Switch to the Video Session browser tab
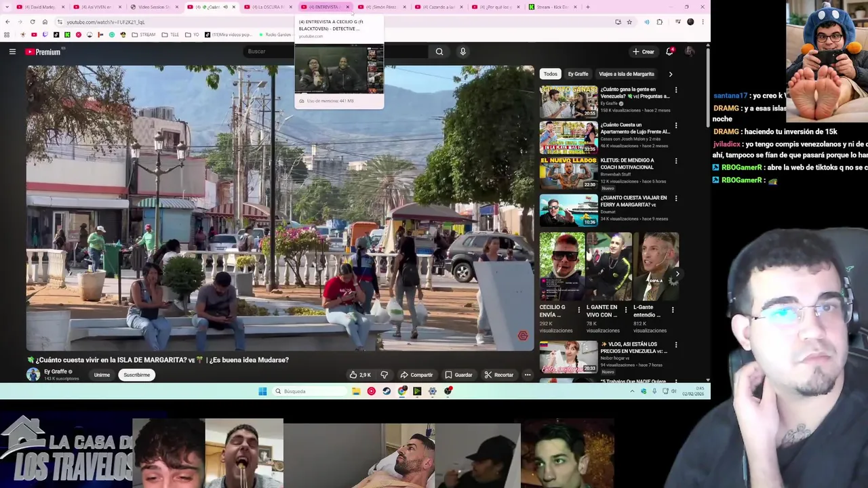The image size is (868, 488). click(154, 7)
